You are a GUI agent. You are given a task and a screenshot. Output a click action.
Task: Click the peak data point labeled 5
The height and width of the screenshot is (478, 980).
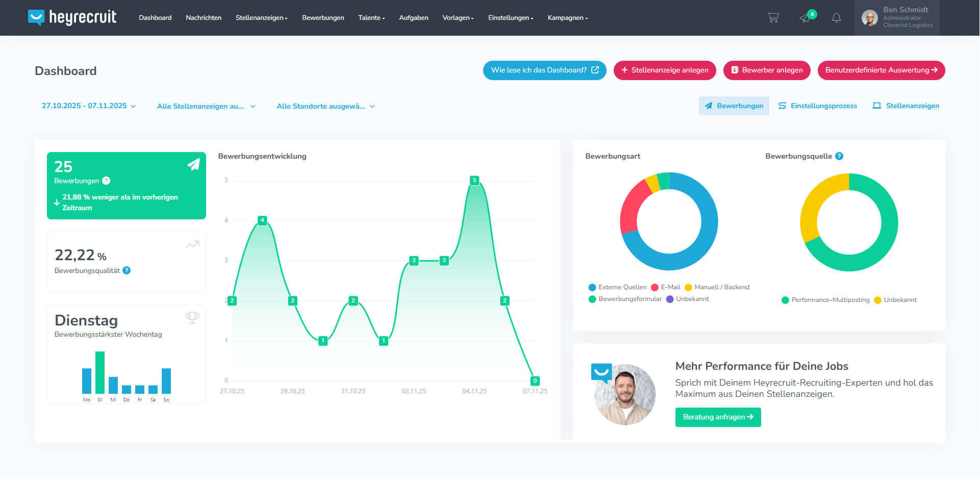click(x=474, y=180)
